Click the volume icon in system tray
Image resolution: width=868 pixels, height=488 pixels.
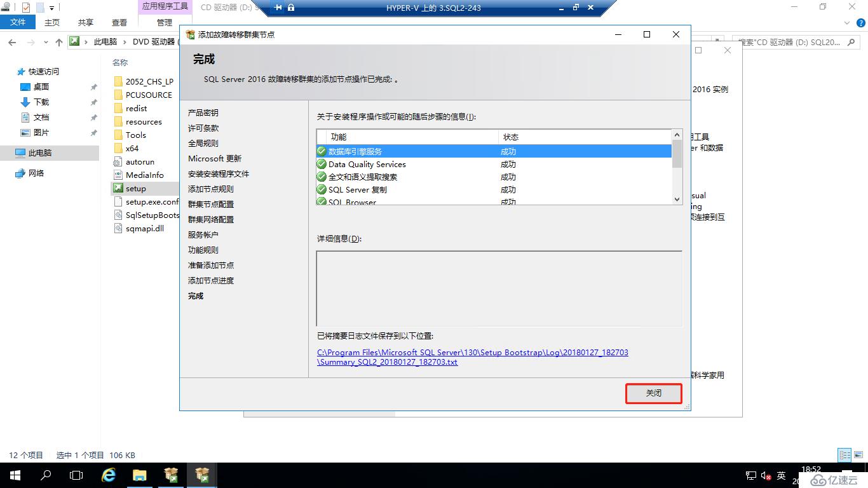click(766, 476)
